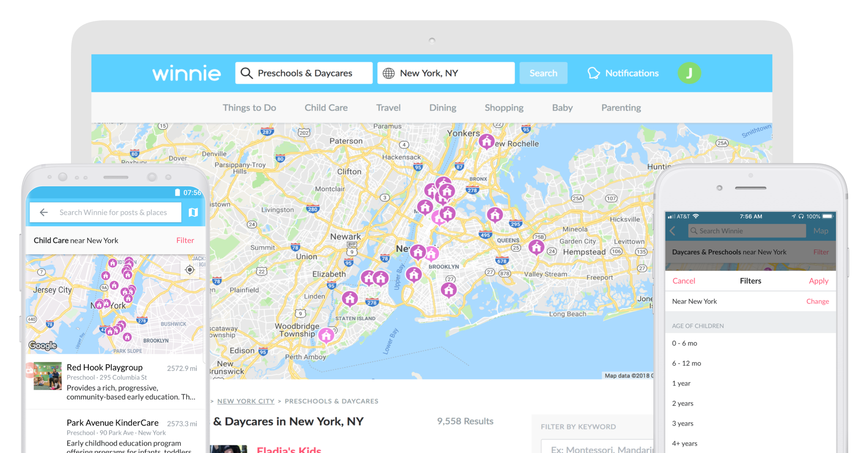Select the 3 years age filter
This screenshot has height=453, width=868.
click(751, 423)
